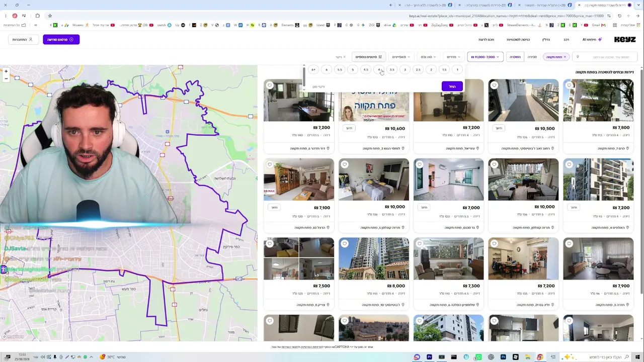Click the purple פרסום מודעה button
Image resolution: width=644 pixels, height=362 pixels.
[61, 39]
